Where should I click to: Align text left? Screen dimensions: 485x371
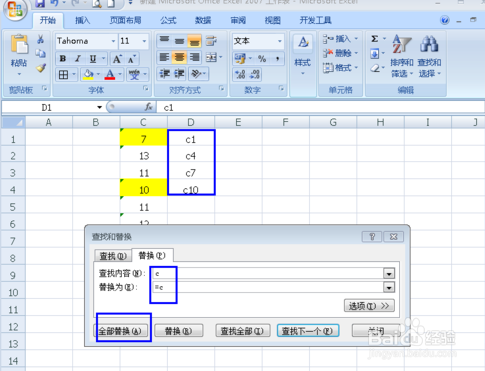tap(164, 58)
